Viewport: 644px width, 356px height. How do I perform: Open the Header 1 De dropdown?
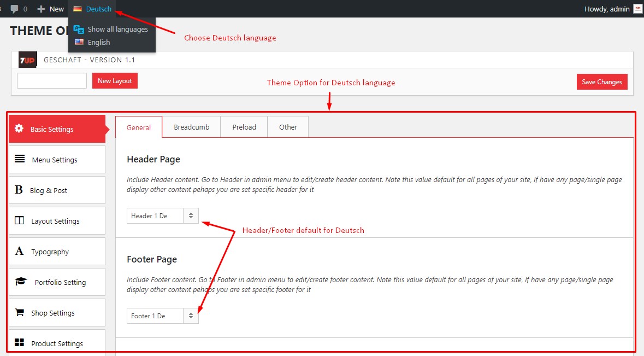tap(162, 215)
